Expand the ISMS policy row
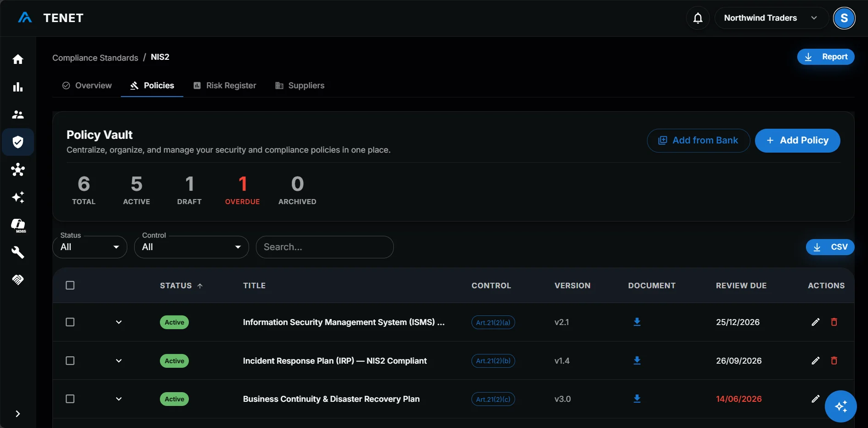Viewport: 868px width, 428px height. (119, 322)
